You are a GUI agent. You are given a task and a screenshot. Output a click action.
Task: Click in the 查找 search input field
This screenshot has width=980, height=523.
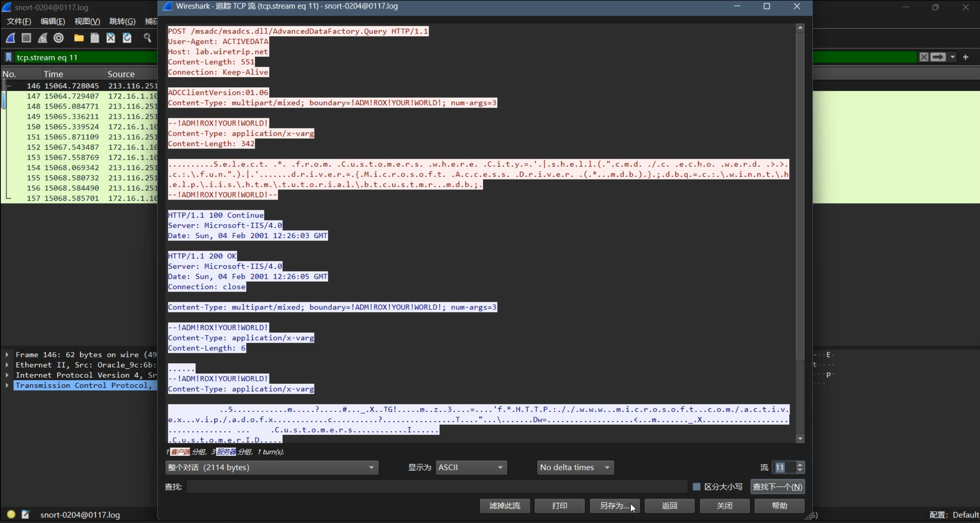click(x=436, y=486)
